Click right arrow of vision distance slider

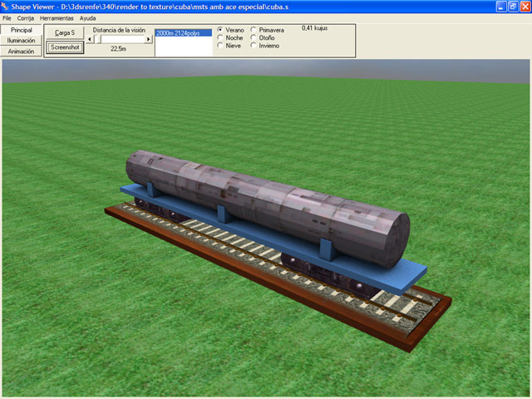coord(149,39)
